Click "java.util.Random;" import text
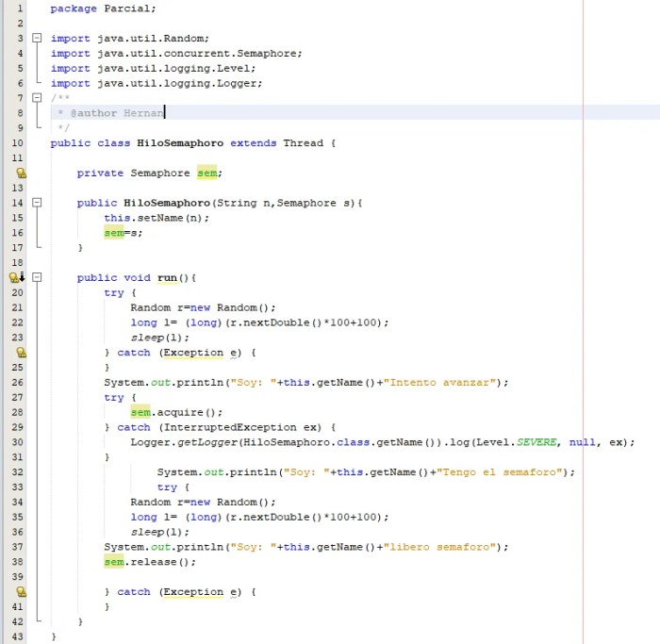 pos(153,39)
